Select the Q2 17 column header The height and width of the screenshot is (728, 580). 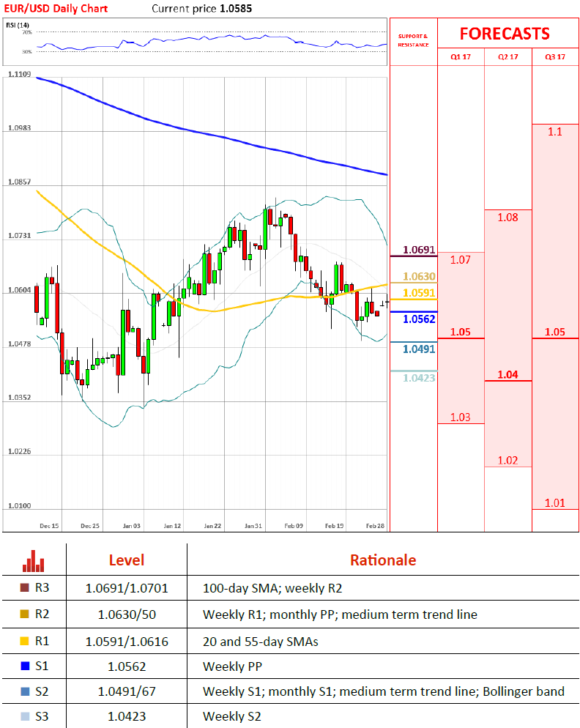[x=508, y=56]
